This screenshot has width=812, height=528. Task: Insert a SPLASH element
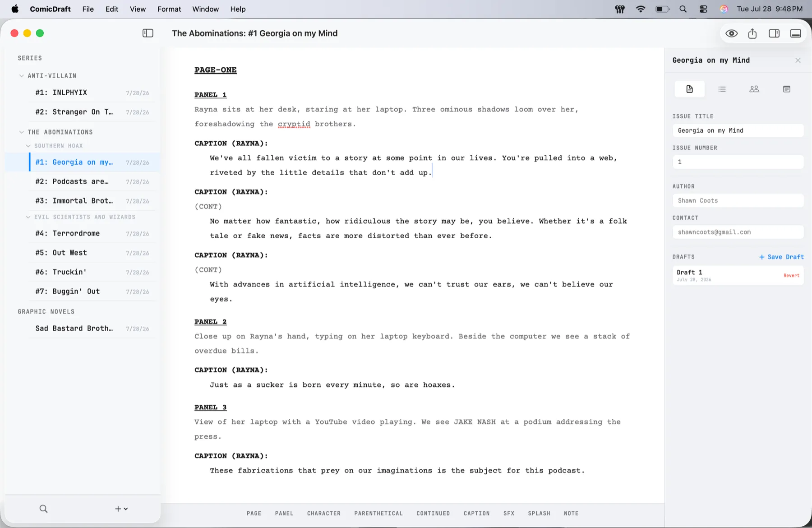pyautogui.click(x=539, y=514)
